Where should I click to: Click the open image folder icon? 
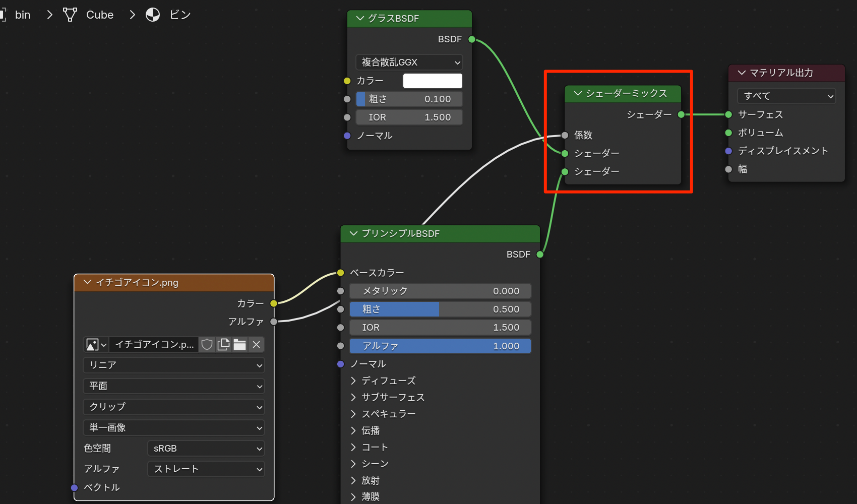pos(240,345)
